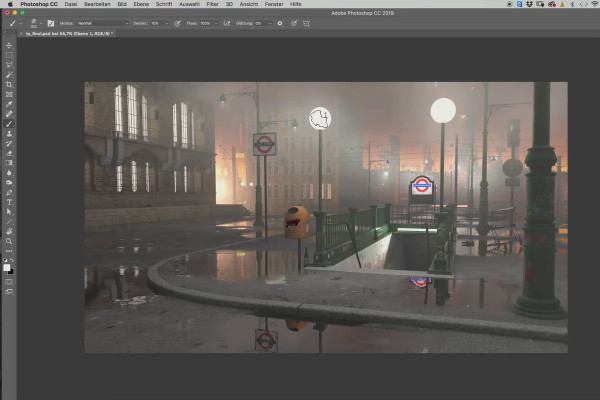Open the Bearbeiten menu
The image size is (600, 400).
point(97,4)
